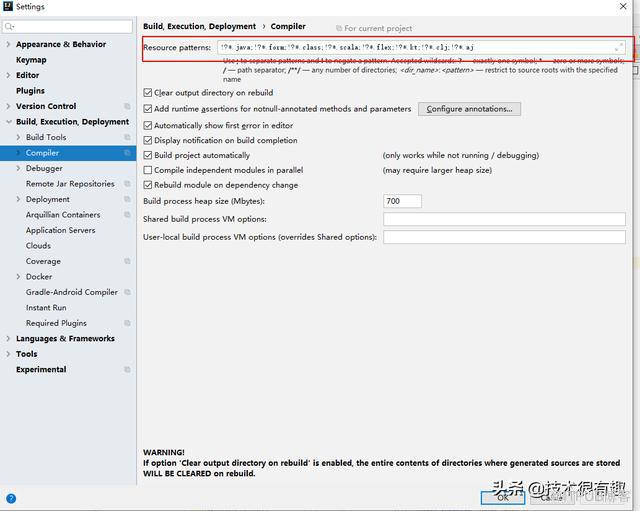Click the search magnifier icon
The height and width of the screenshot is (511, 640).
9,27
